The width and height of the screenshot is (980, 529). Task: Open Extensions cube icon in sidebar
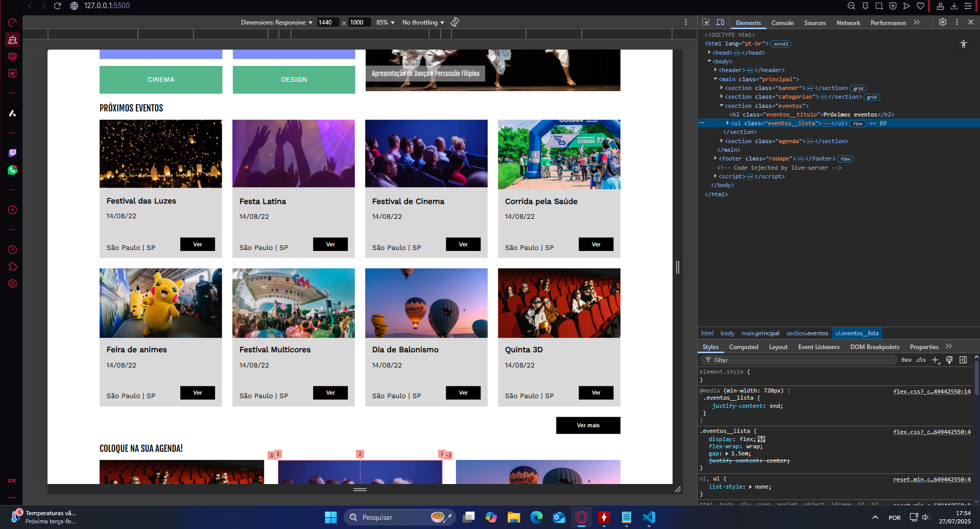(x=13, y=267)
